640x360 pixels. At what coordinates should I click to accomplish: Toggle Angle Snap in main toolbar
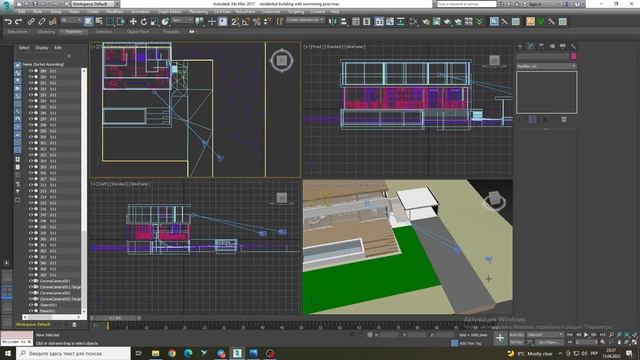(x=246, y=22)
